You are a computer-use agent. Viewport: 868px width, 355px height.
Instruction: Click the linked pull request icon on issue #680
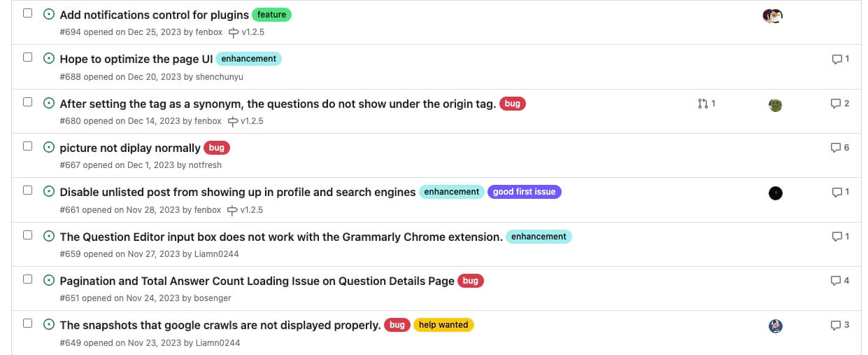point(702,104)
